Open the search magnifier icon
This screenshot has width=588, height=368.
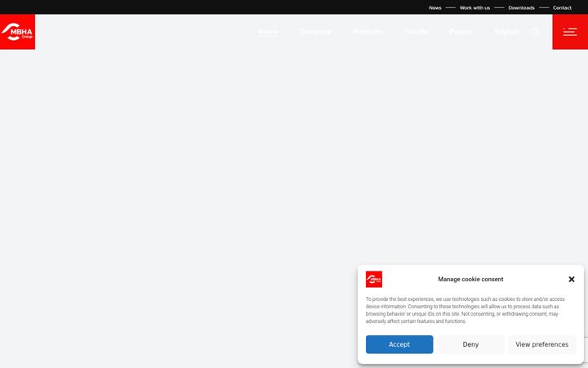[x=536, y=32]
